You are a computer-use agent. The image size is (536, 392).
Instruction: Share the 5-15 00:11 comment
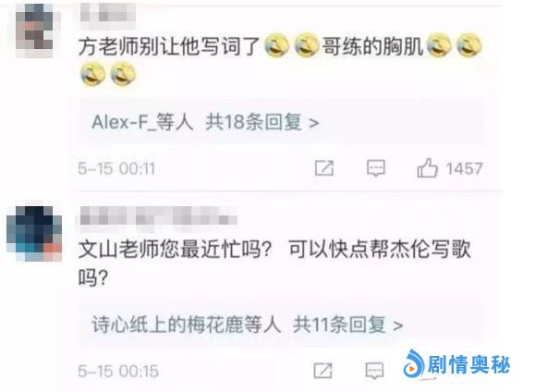click(x=323, y=168)
